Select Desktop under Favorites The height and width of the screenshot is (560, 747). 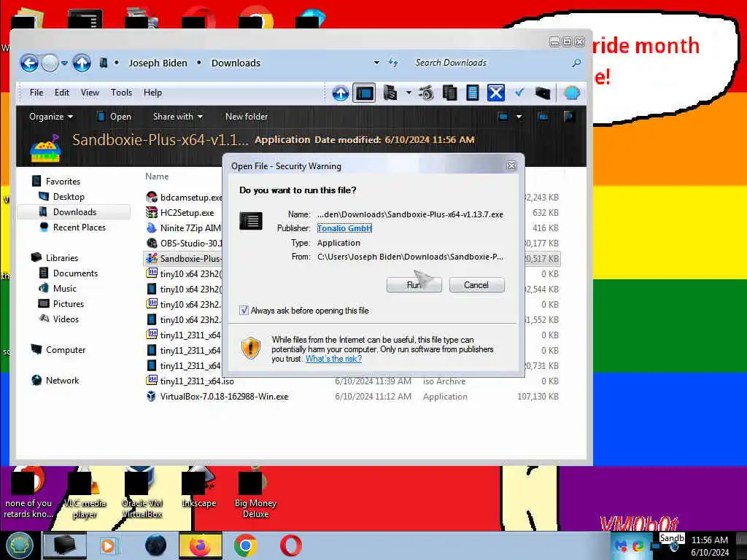[68, 197]
